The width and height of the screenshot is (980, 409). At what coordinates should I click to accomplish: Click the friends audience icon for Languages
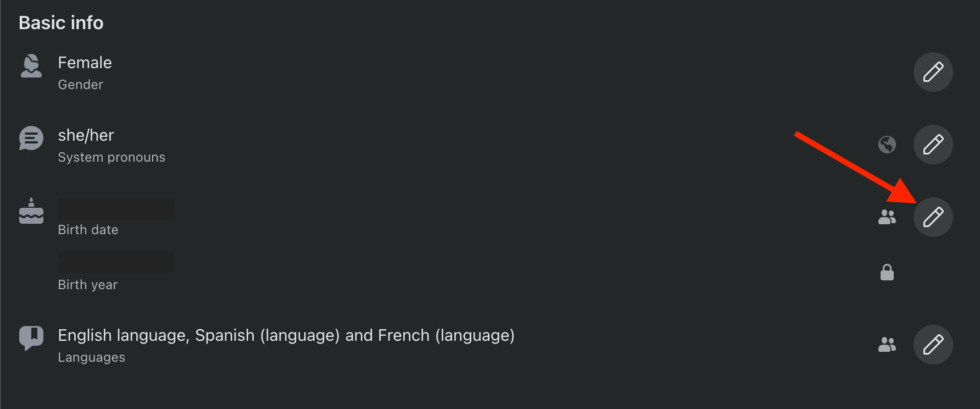point(887,345)
